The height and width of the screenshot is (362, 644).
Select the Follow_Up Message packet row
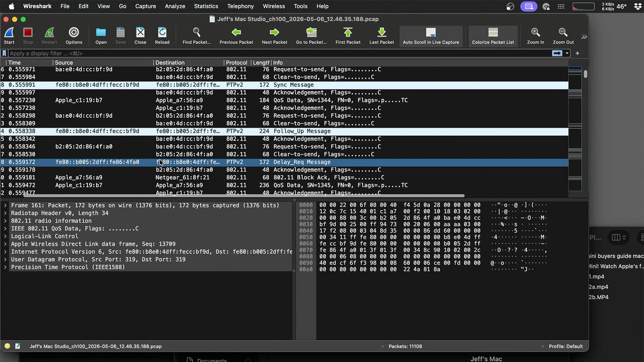pyautogui.click(x=284, y=131)
